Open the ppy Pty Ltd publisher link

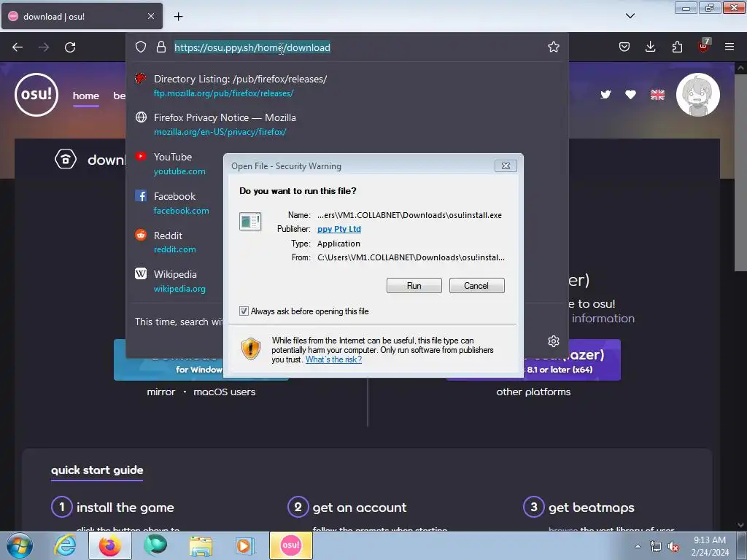point(339,229)
